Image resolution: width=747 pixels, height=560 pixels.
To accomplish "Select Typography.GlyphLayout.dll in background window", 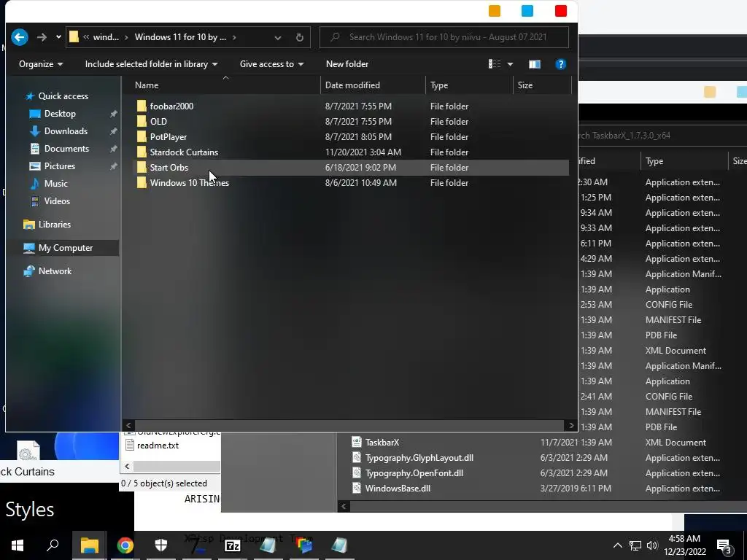I will 419,458.
